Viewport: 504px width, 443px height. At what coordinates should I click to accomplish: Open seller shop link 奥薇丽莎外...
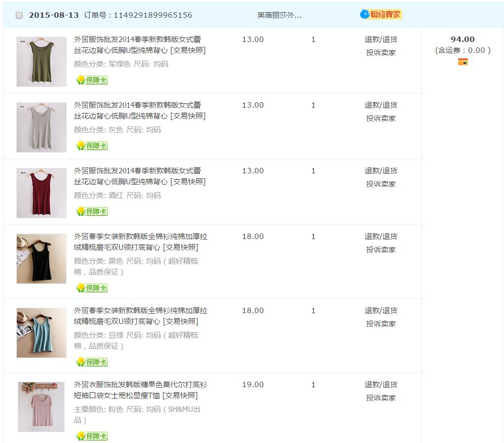coord(279,15)
